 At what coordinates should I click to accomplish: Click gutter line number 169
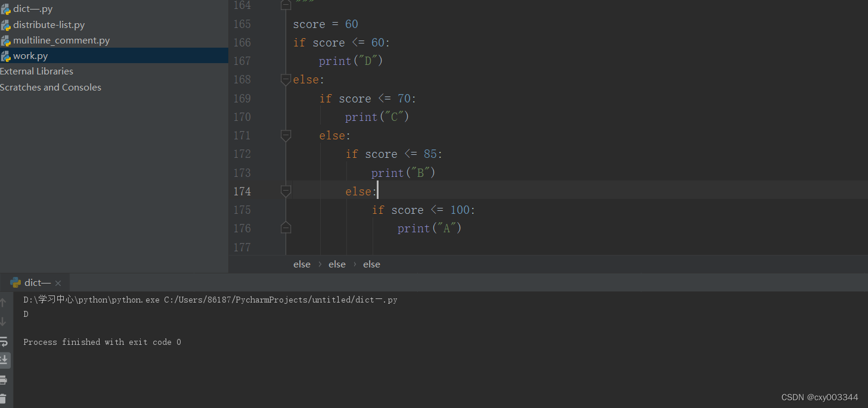point(242,98)
